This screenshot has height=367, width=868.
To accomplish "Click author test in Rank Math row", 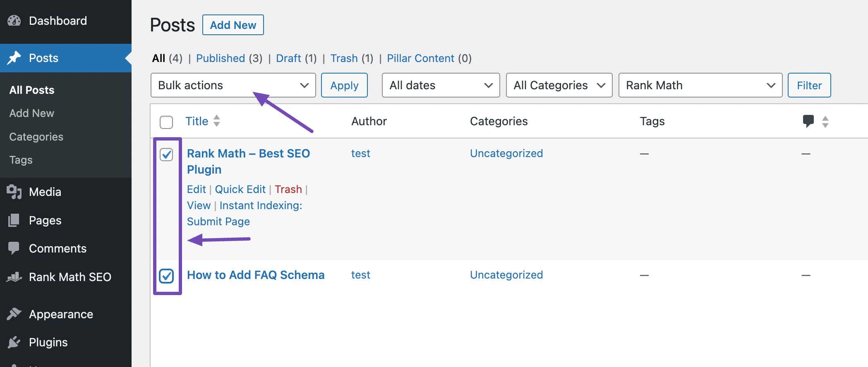I will pyautogui.click(x=360, y=153).
